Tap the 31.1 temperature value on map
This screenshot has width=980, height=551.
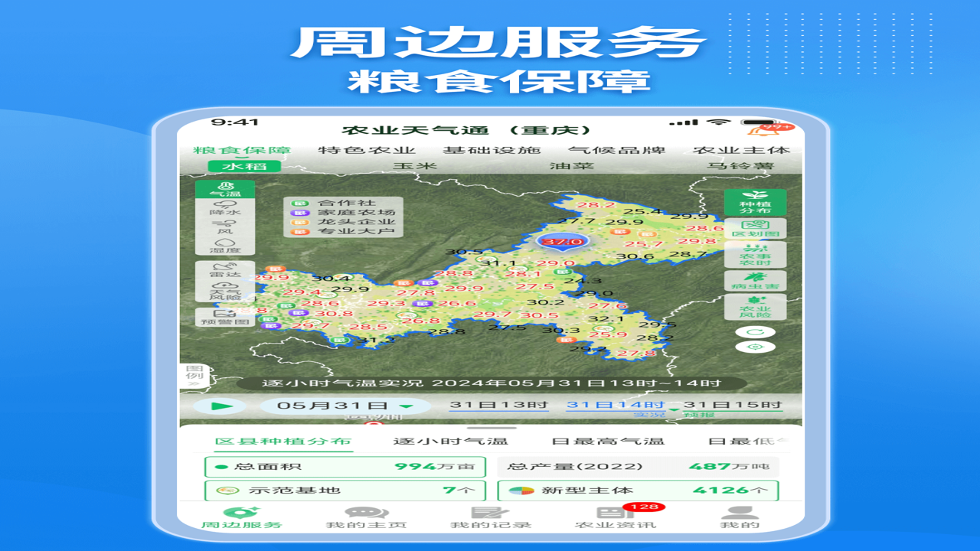click(498, 263)
